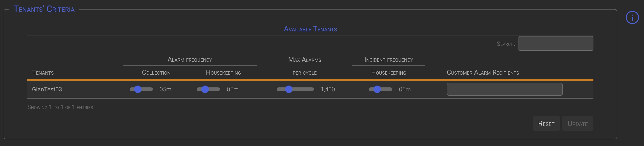
Task: Sort by the Tenants column header
Action: [43, 73]
